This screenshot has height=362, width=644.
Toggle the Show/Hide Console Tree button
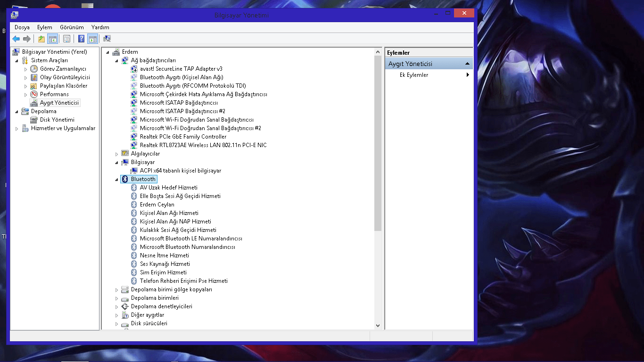click(53, 39)
